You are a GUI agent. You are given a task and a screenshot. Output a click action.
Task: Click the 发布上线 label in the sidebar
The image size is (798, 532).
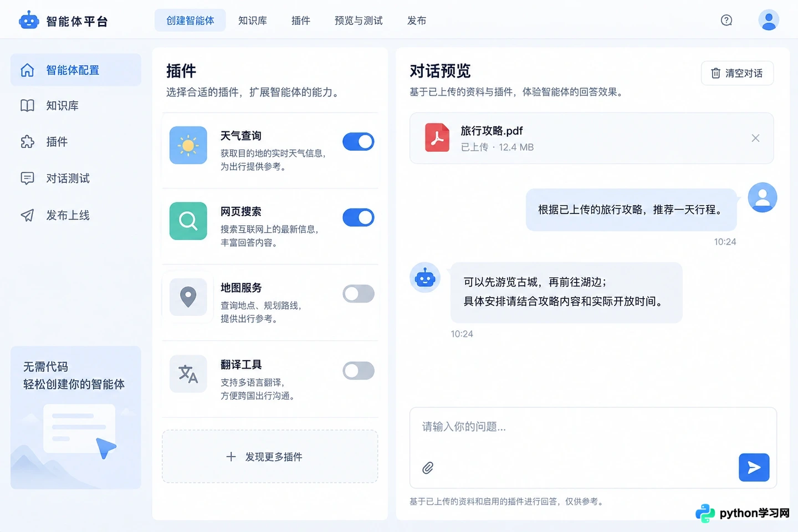pos(68,215)
